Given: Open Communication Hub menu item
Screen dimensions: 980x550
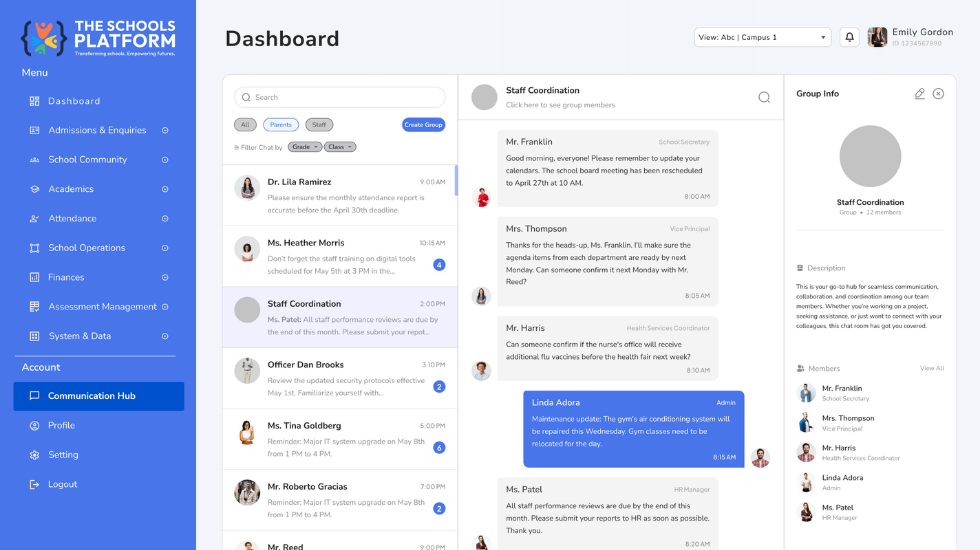Looking at the screenshot, I should (x=99, y=396).
